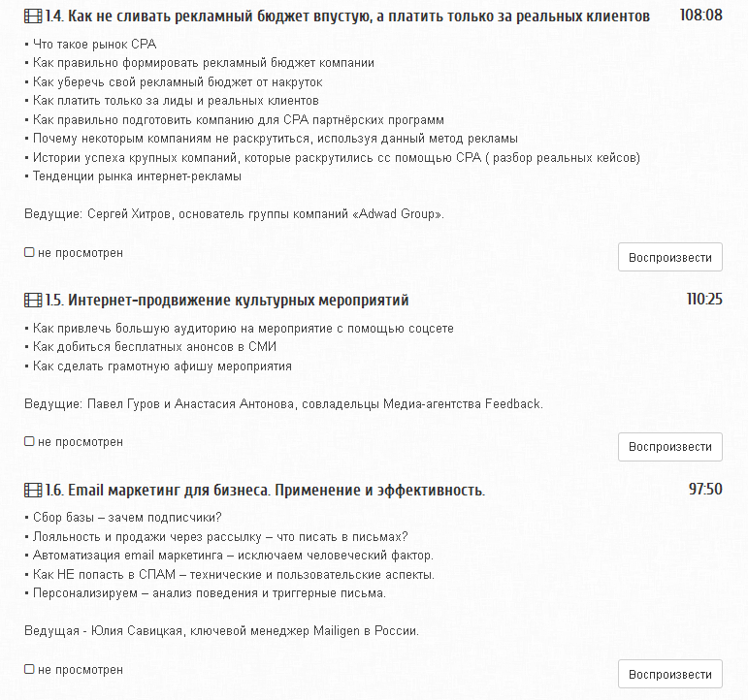
Task: Click the host line mentioning Сергей Хитров
Action: [x=234, y=214]
